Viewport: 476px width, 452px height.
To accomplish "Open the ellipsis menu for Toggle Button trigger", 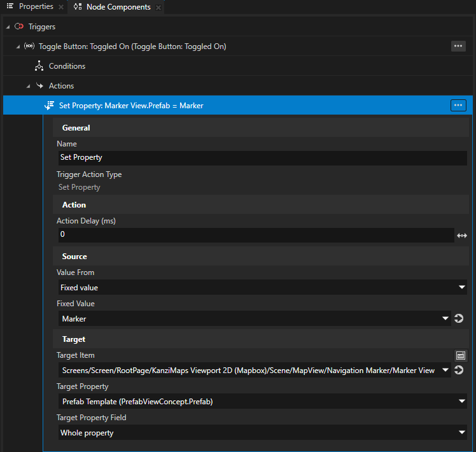I will 458,46.
